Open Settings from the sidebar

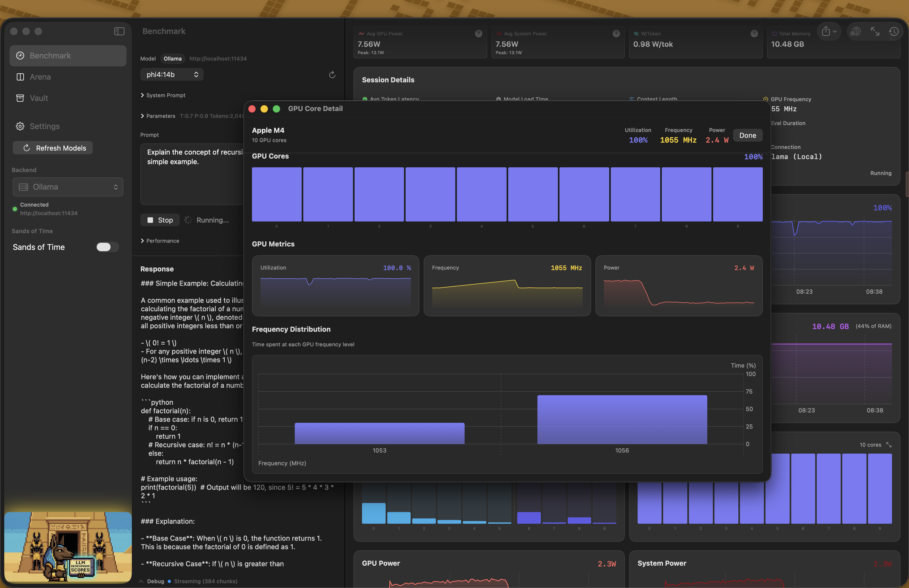(x=68, y=126)
